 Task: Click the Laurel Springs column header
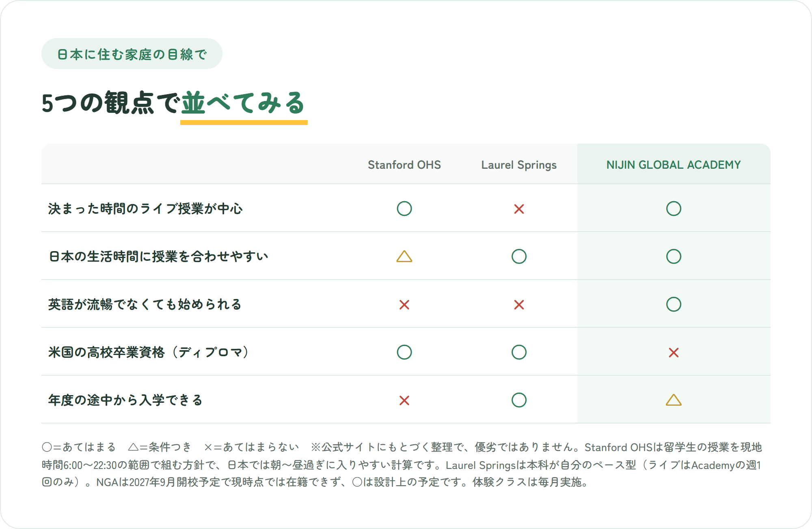(519, 165)
